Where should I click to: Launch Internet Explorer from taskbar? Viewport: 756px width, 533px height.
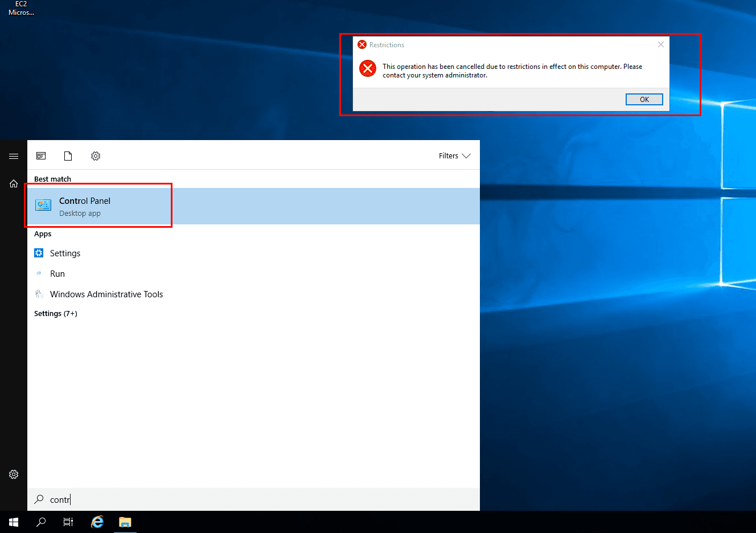click(97, 522)
